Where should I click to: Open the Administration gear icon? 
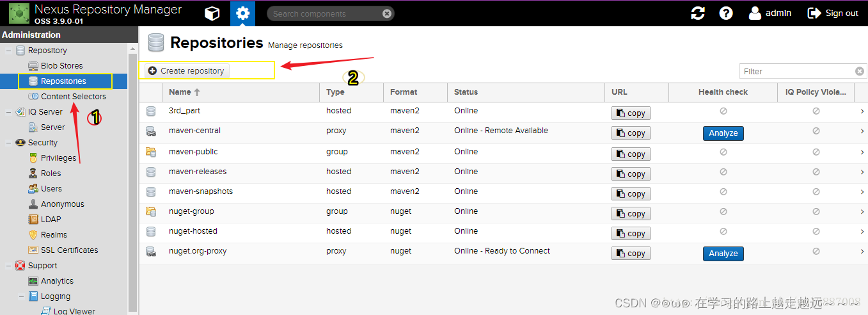tap(242, 13)
